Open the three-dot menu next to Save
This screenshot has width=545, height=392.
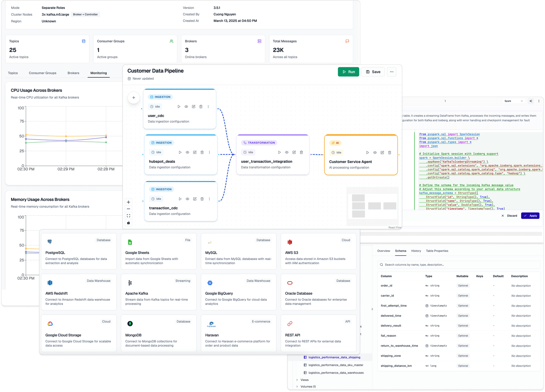(391, 72)
